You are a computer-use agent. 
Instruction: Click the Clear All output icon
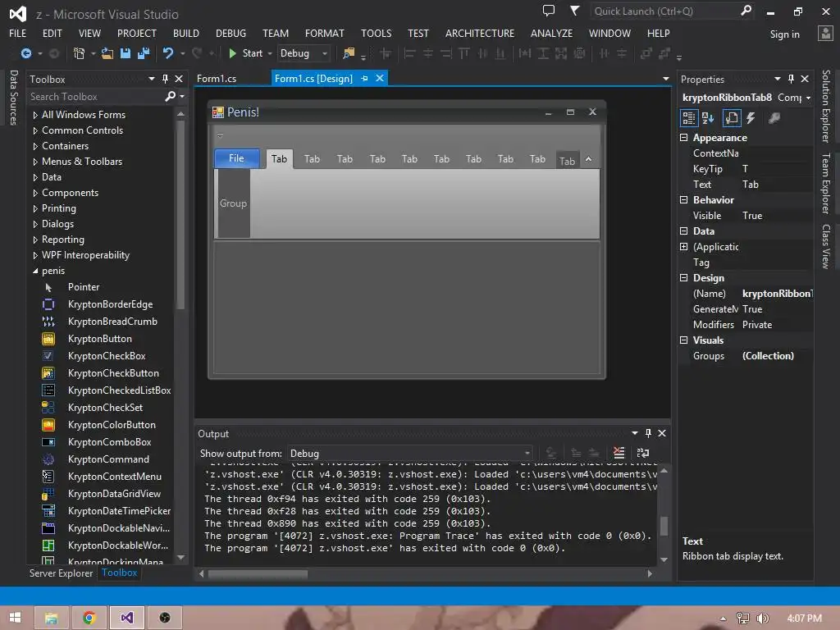click(x=619, y=453)
